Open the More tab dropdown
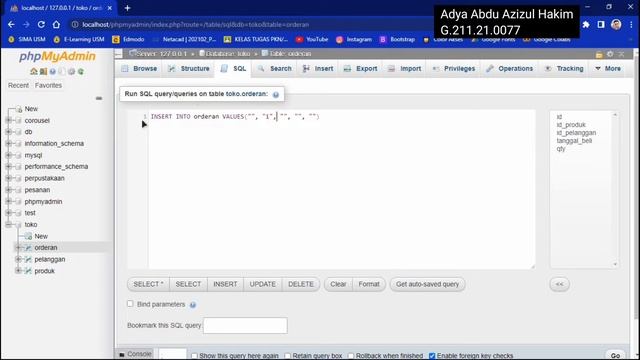Screen dimensions: 640x360 tap(608, 69)
